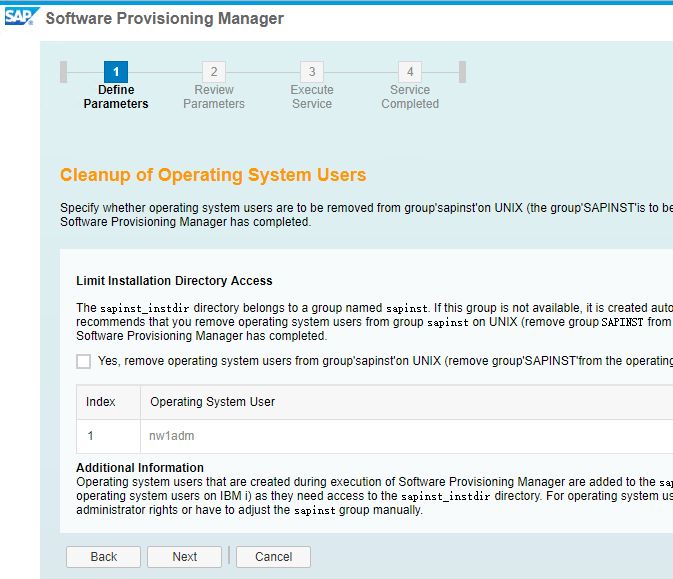Click the 'Additional Information' heading
Screen dimensions: 673x579
click(140, 467)
